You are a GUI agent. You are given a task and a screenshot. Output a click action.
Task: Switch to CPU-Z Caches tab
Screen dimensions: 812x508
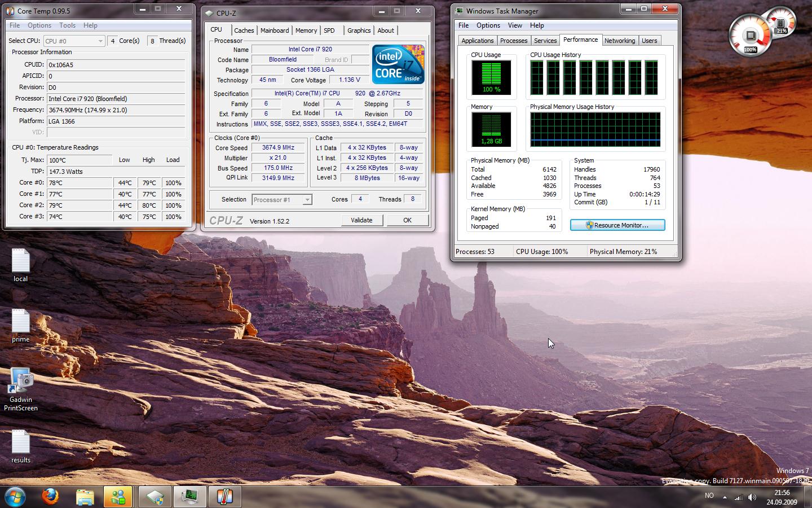click(244, 30)
